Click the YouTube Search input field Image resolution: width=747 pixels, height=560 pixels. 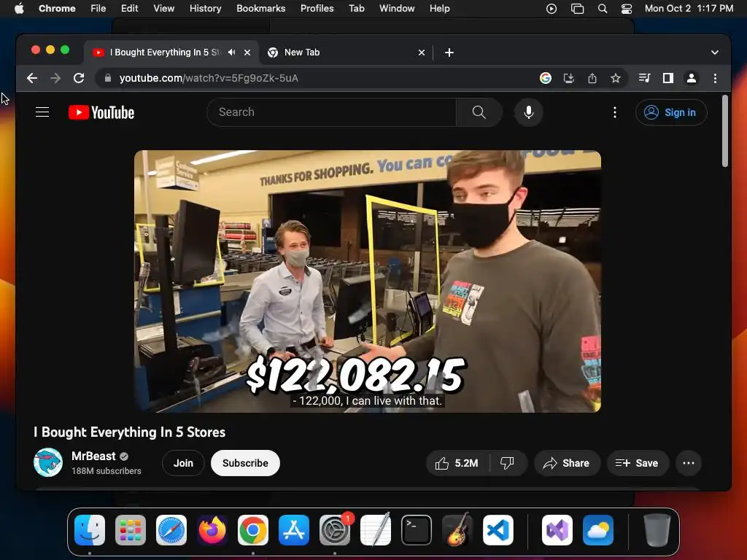tap(332, 112)
